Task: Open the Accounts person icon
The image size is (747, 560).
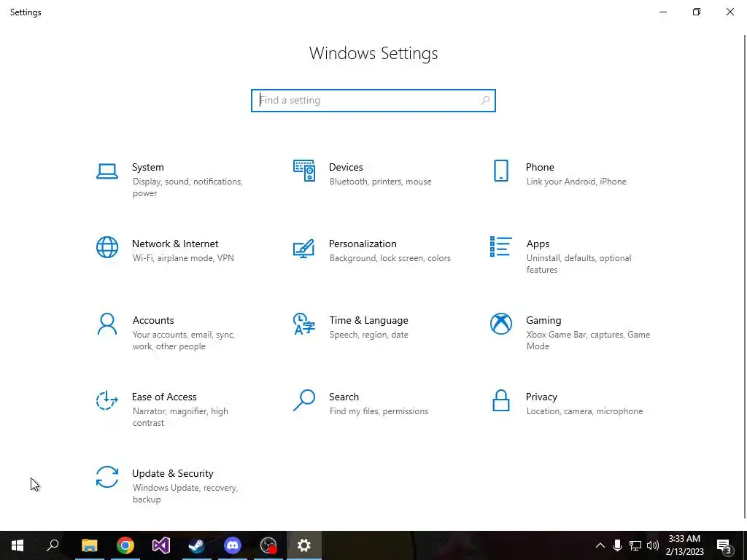Action: [x=107, y=324]
